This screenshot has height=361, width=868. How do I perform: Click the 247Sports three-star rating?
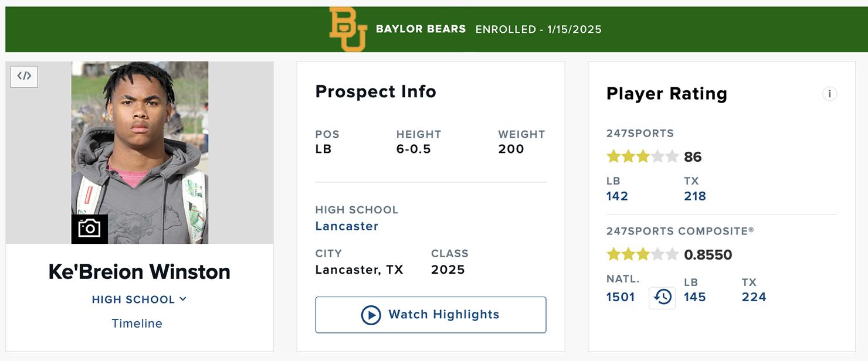point(642,156)
